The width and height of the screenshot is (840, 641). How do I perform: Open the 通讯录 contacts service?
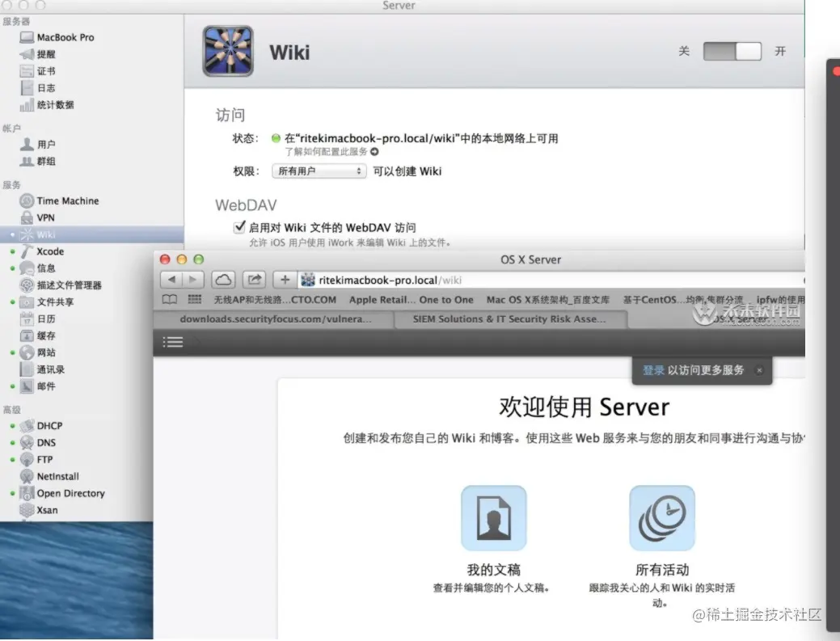pos(42,369)
